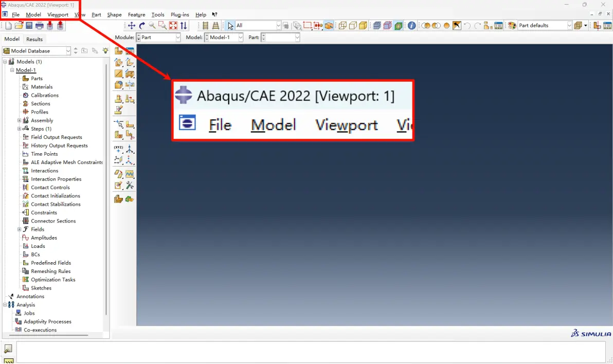613x364 pixels.
Task: Click the command line input area
Action: pyautogui.click(x=311, y=352)
